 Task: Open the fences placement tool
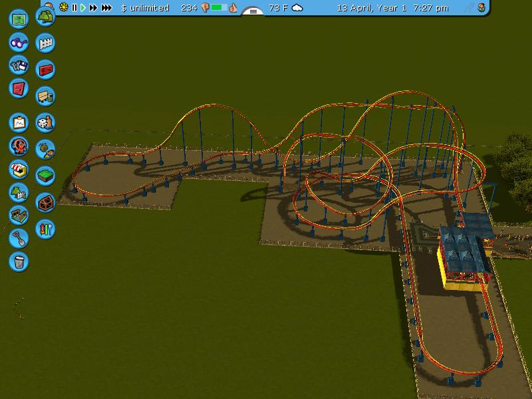click(x=45, y=43)
